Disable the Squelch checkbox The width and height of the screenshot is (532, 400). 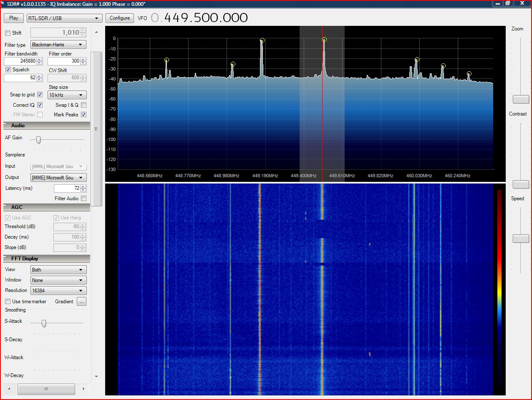point(8,70)
